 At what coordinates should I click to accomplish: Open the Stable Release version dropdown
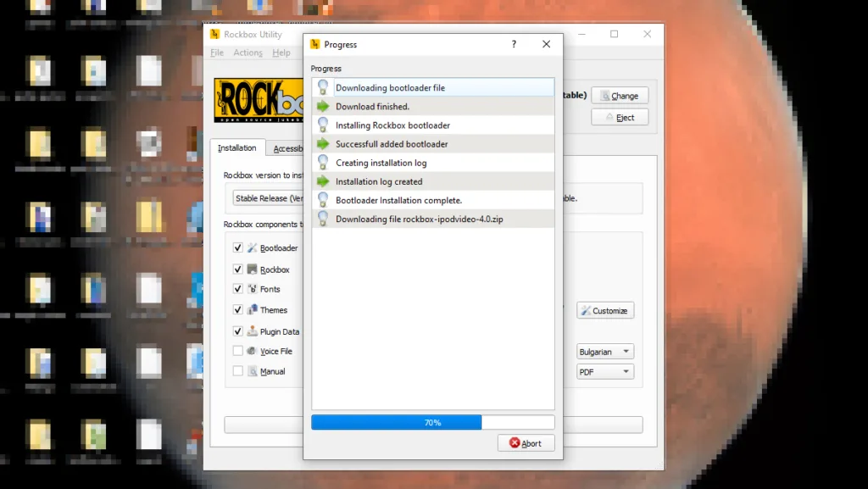click(268, 198)
